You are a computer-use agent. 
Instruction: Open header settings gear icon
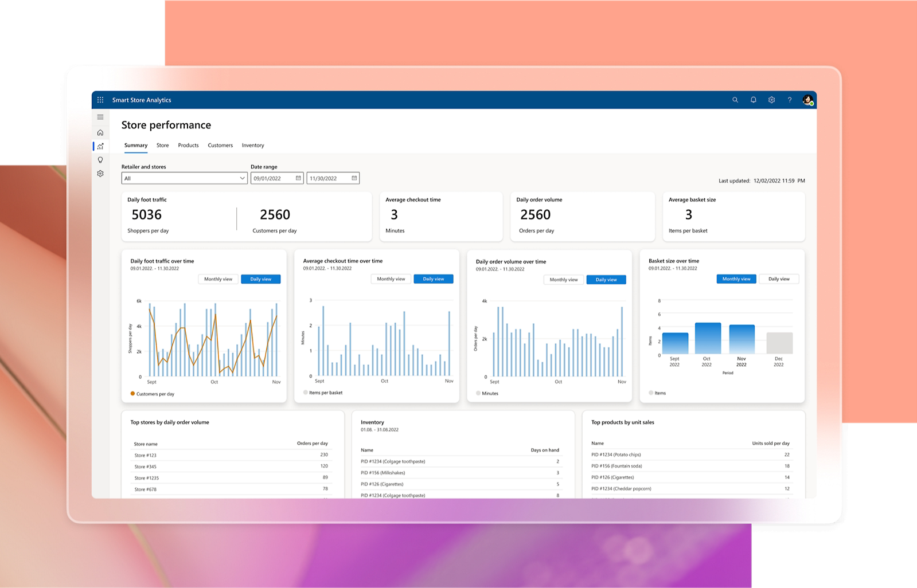(772, 100)
